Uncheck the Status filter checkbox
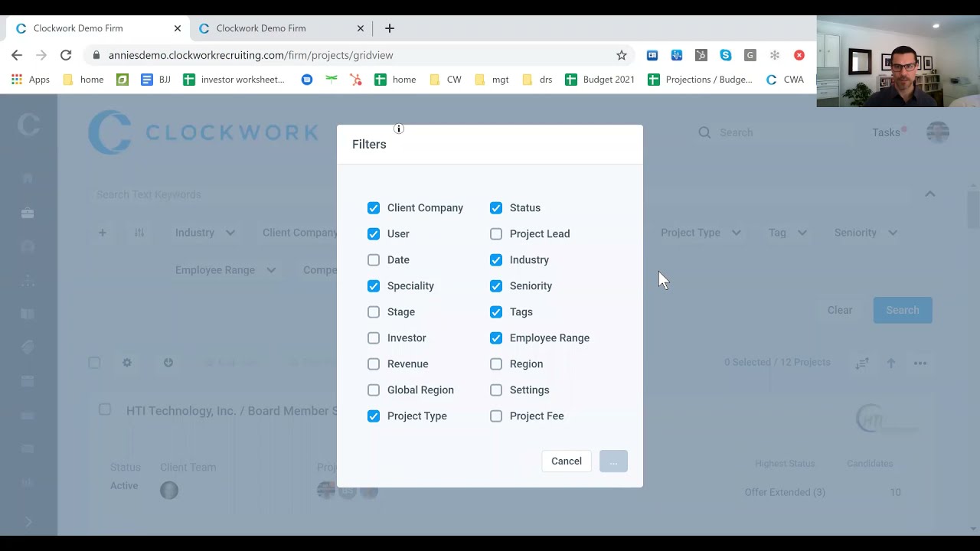Screen dimensions: 980x551 point(496,208)
